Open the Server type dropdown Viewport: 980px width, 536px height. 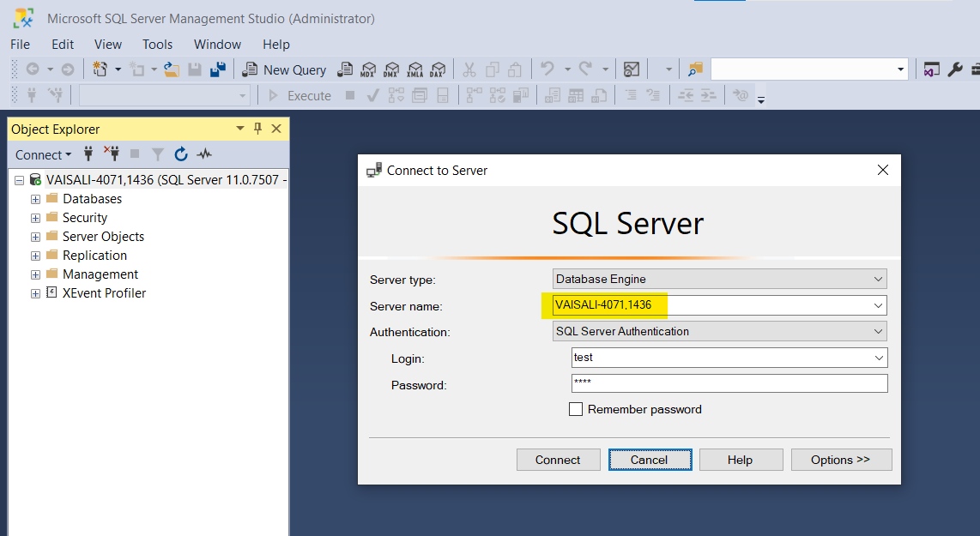point(878,279)
